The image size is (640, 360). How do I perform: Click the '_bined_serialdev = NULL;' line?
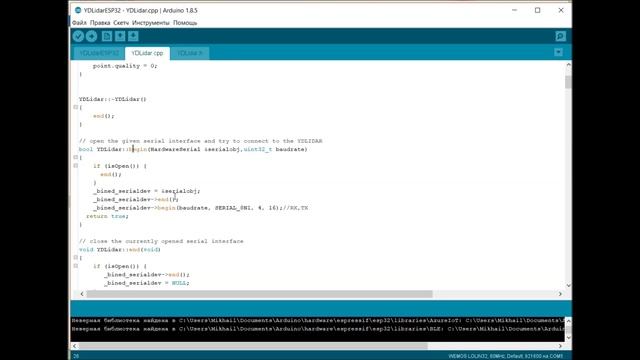coord(147,283)
